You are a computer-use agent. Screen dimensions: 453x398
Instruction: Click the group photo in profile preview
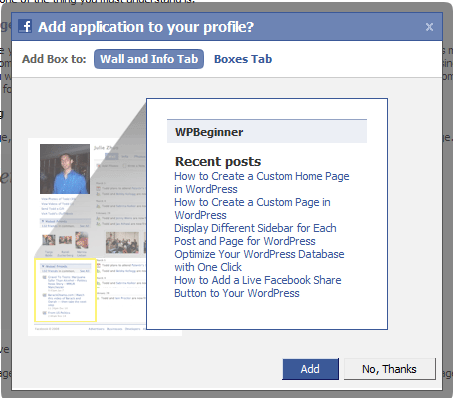[x=122, y=242]
